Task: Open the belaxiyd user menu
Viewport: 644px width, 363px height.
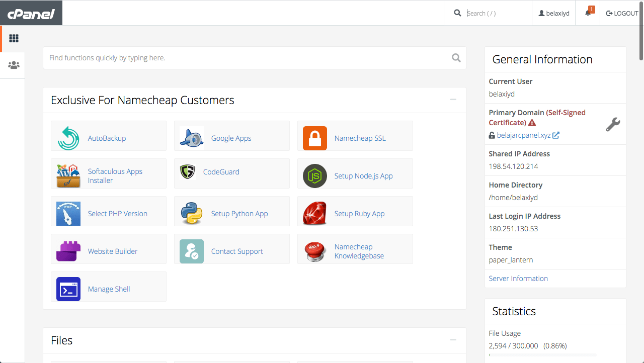Action: click(553, 13)
